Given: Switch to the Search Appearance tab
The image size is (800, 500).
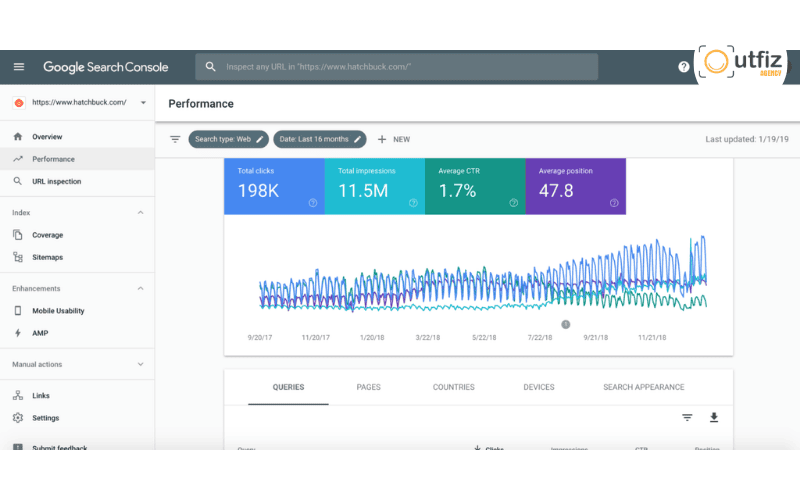Looking at the screenshot, I should click(x=644, y=387).
